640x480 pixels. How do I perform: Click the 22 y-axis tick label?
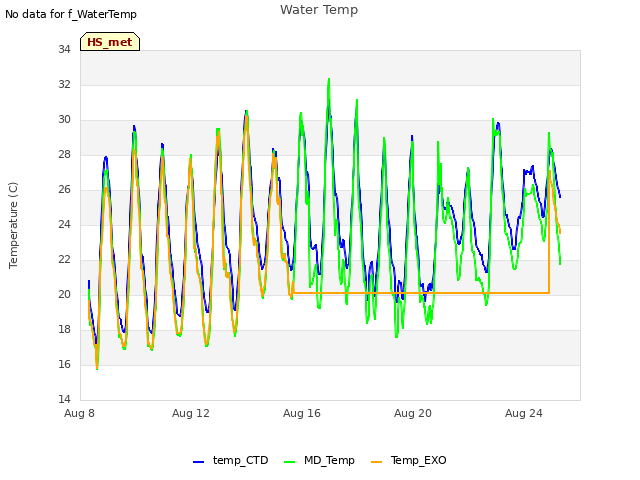click(64, 260)
